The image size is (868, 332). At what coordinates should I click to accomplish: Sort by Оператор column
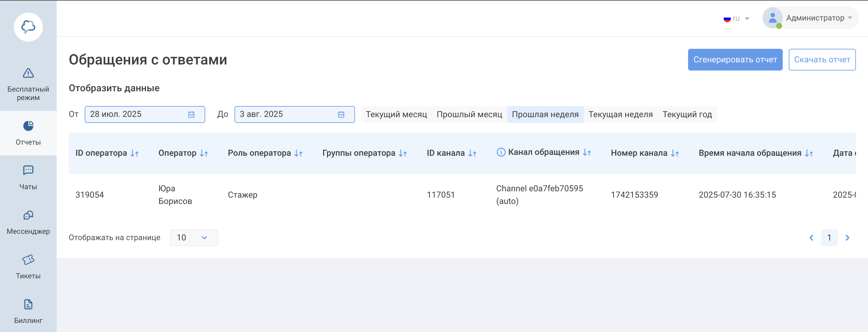[x=204, y=154]
